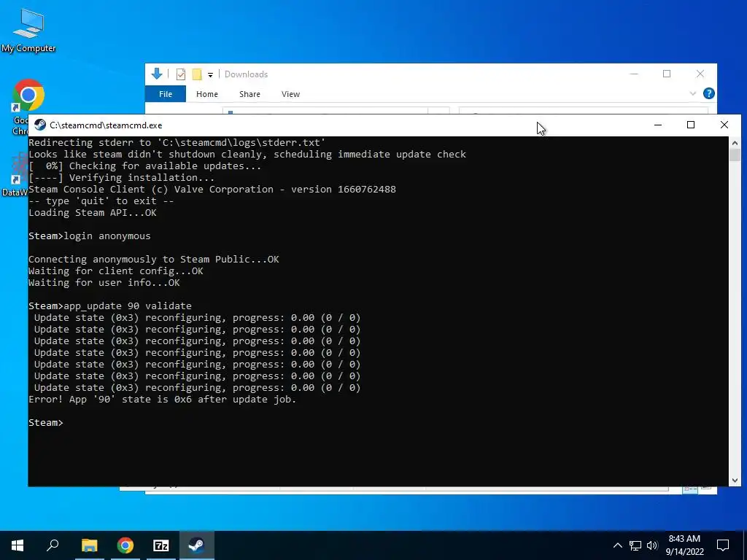Maximize the steamcmd console window
Viewport: 747px width, 560px height.
click(690, 125)
